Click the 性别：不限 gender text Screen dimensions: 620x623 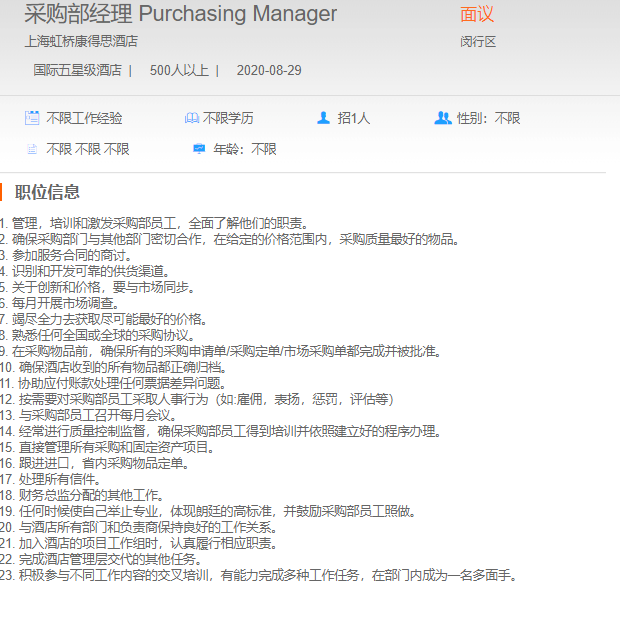coord(488,118)
